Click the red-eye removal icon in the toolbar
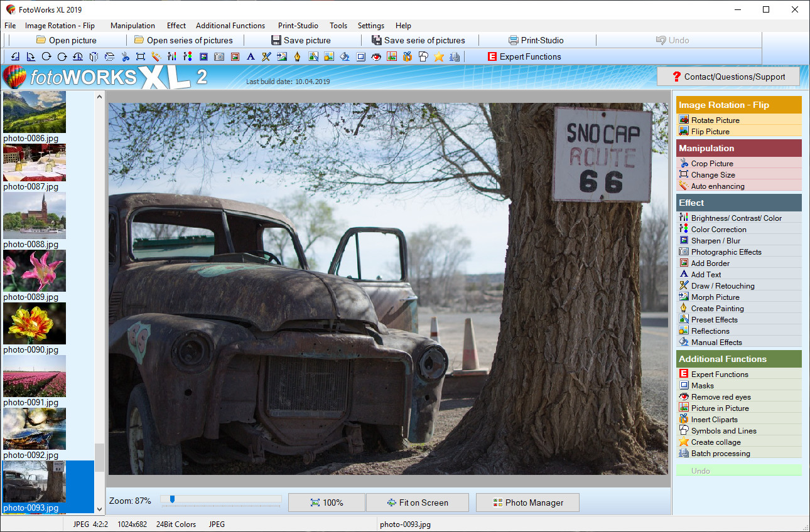810x532 pixels. pyautogui.click(x=376, y=56)
